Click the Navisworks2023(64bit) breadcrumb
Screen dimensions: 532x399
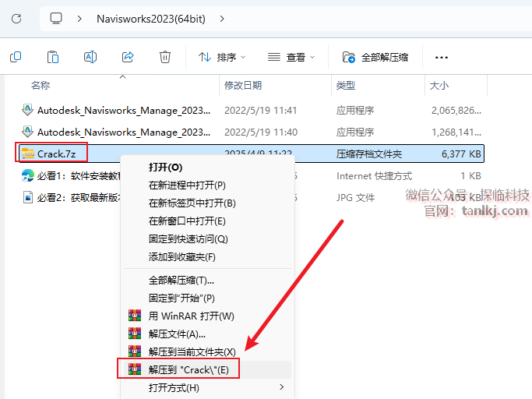click(151, 19)
